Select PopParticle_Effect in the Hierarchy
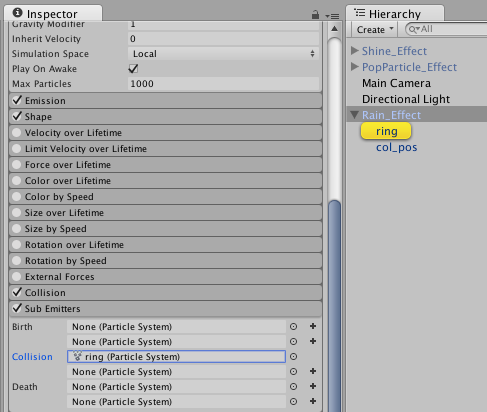Screen dimensions: 487x412 409,67
